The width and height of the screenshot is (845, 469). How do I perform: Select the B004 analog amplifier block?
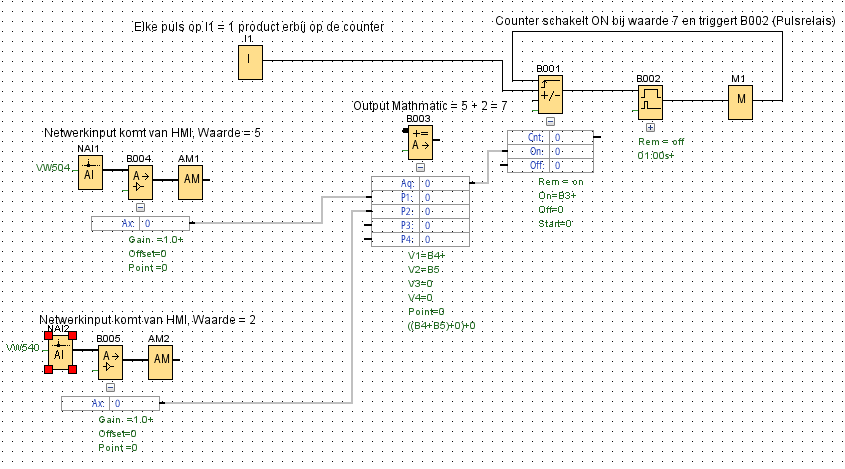click(x=140, y=182)
